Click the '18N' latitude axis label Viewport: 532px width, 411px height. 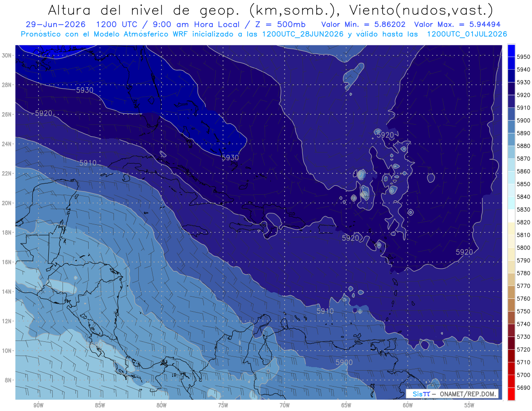click(x=6, y=232)
